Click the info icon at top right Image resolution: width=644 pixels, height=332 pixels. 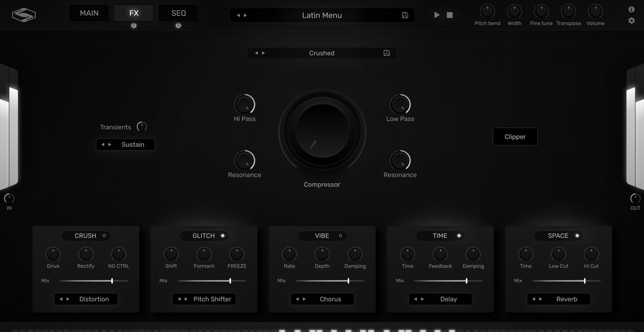[x=632, y=10]
